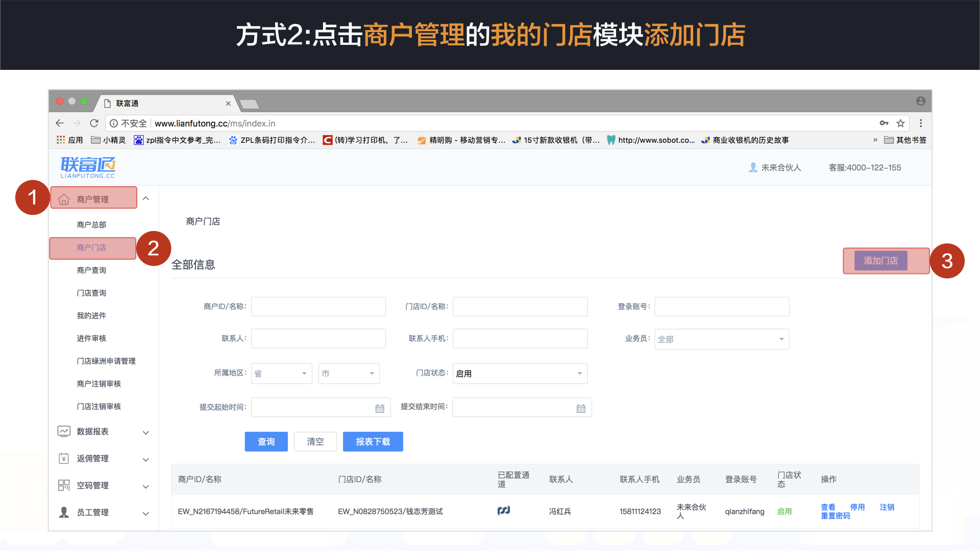Expand the 返佣管理 menu chevron

(146, 460)
